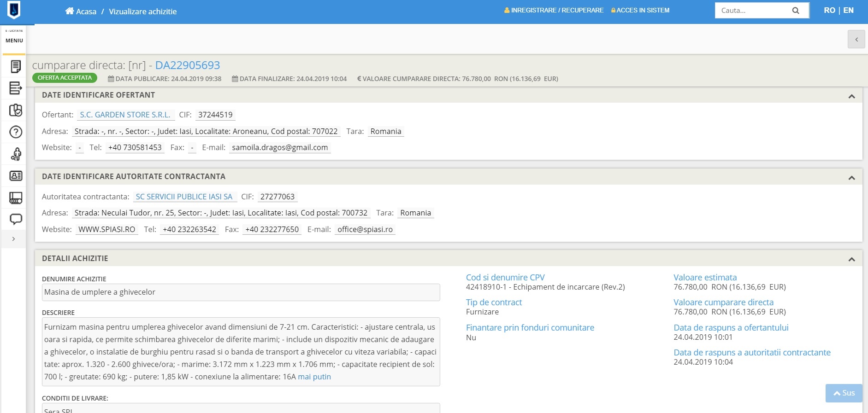Click supplier email samoila.dragos@gmail.com
Viewport: 868px width, 413px height.
click(280, 147)
